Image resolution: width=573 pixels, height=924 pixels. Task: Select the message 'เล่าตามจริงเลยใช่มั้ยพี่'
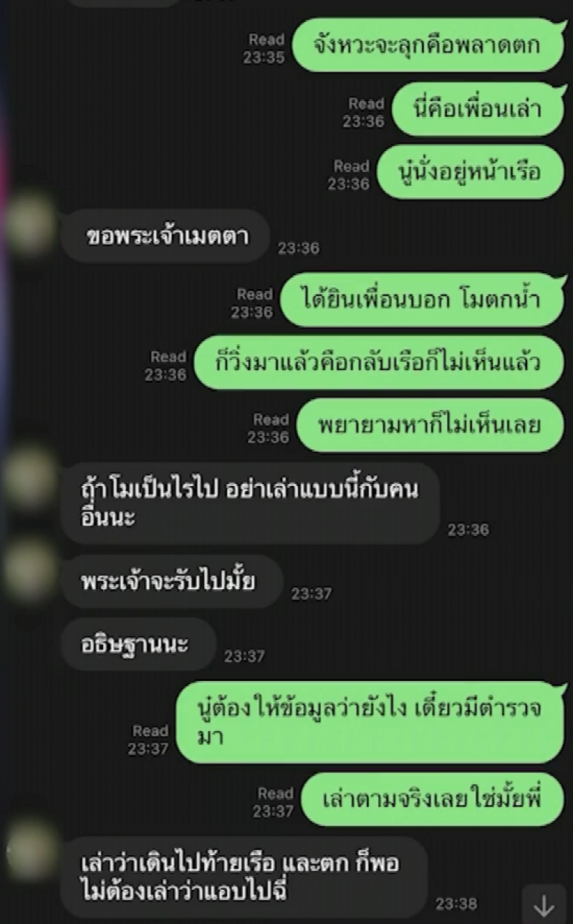pos(433,799)
